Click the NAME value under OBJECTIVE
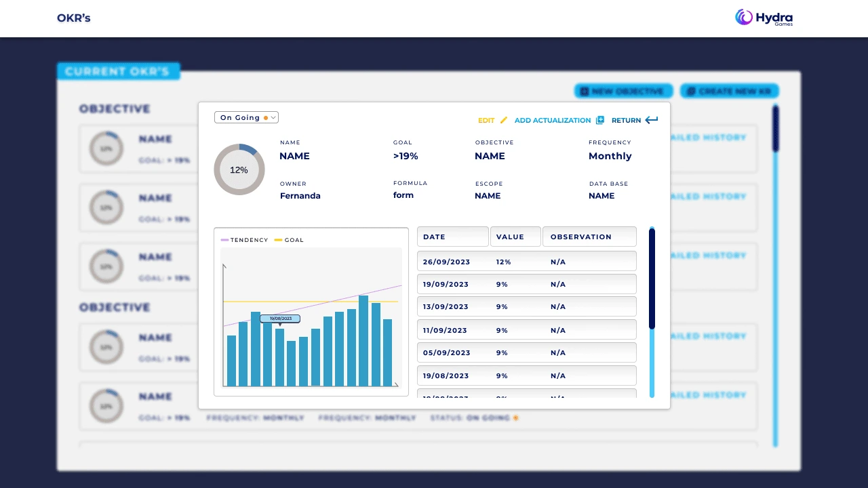868x488 pixels. [490, 156]
